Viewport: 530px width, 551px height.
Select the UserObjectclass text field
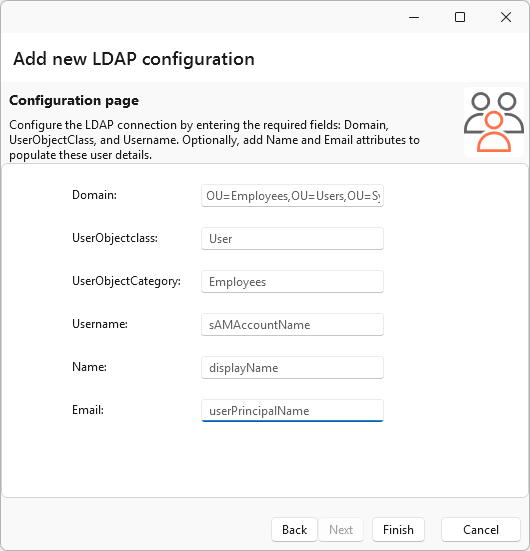pos(292,239)
